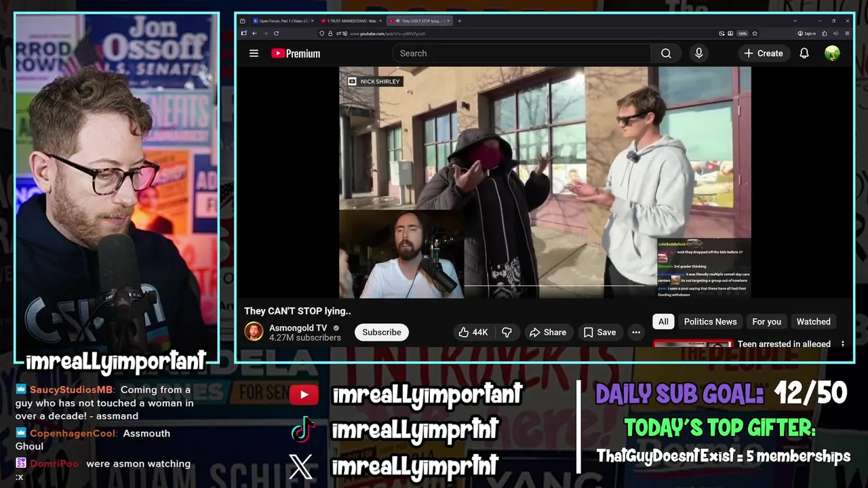Toggle picture-in-picture icon in the address bar
The height and width of the screenshot is (488, 868).
[x=722, y=33]
